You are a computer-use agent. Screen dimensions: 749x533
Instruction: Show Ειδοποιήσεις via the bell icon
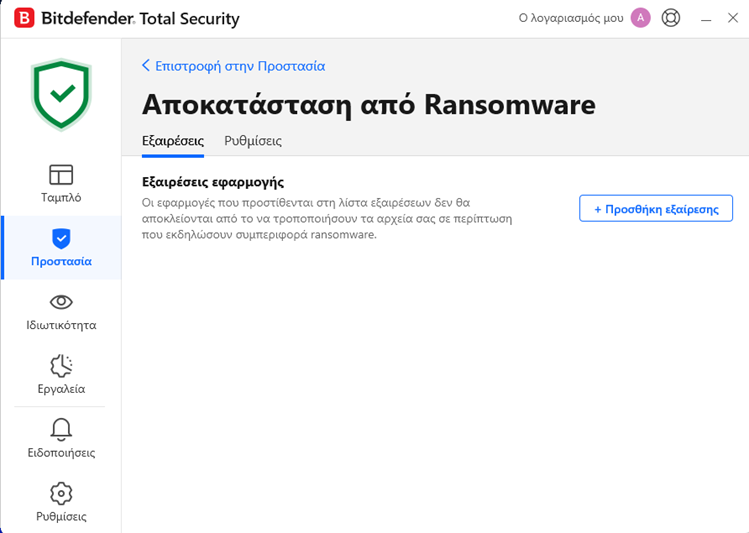[61, 429]
